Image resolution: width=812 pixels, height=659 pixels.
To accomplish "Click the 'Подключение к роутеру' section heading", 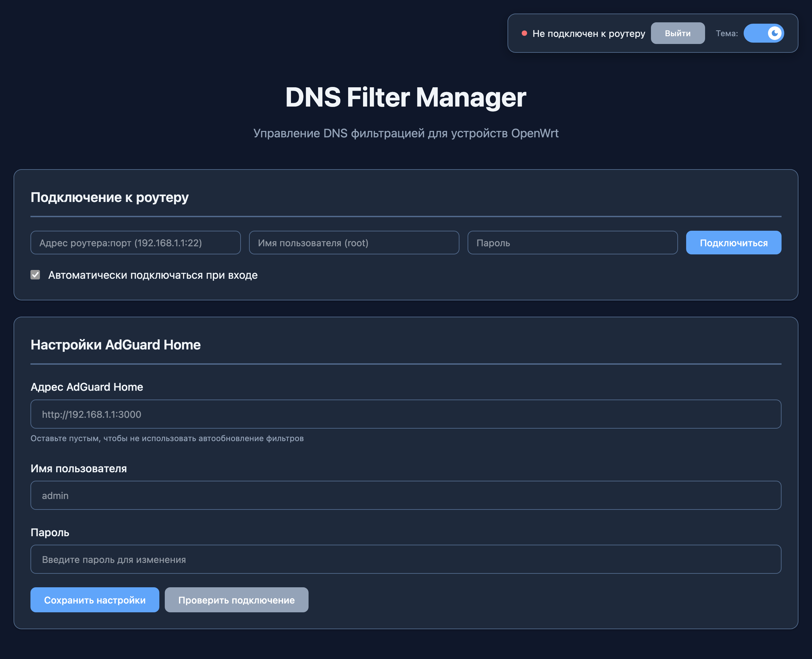I will point(109,198).
